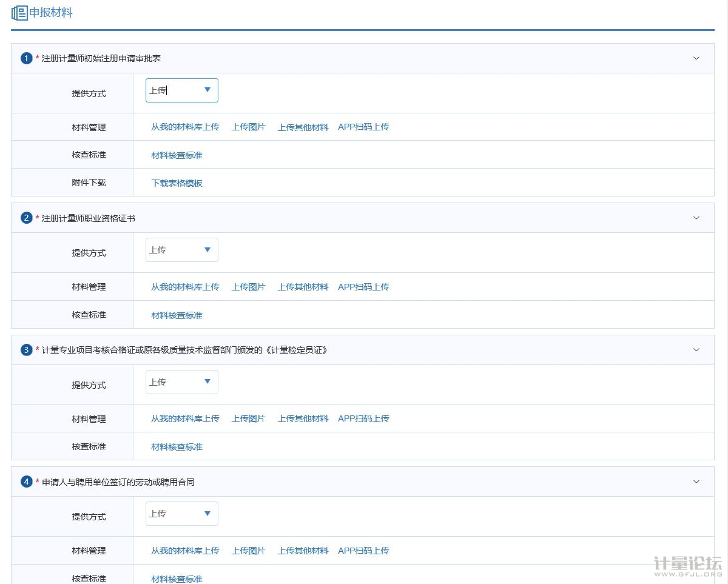Open 提供方式 dropdown for 聘用合同 section

tap(181, 514)
